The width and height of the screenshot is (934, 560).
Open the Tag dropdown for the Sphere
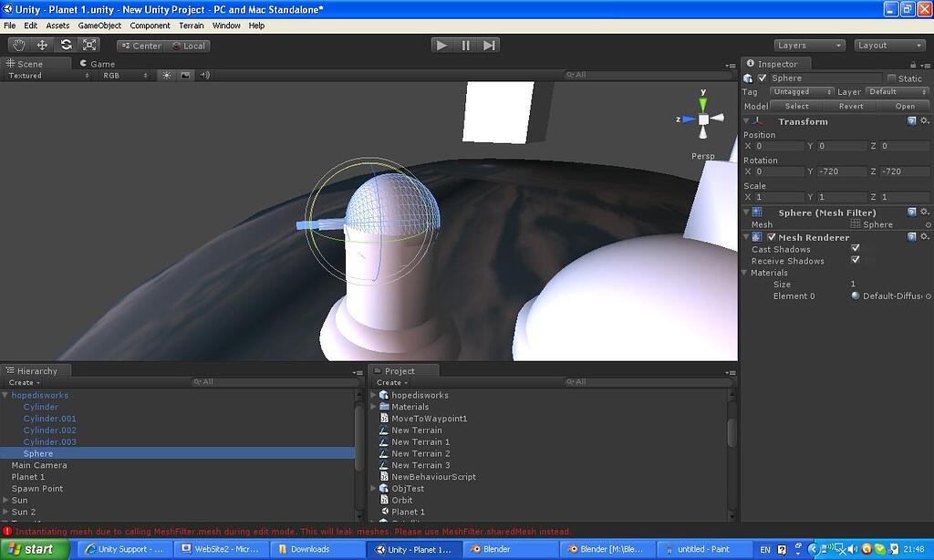801,91
